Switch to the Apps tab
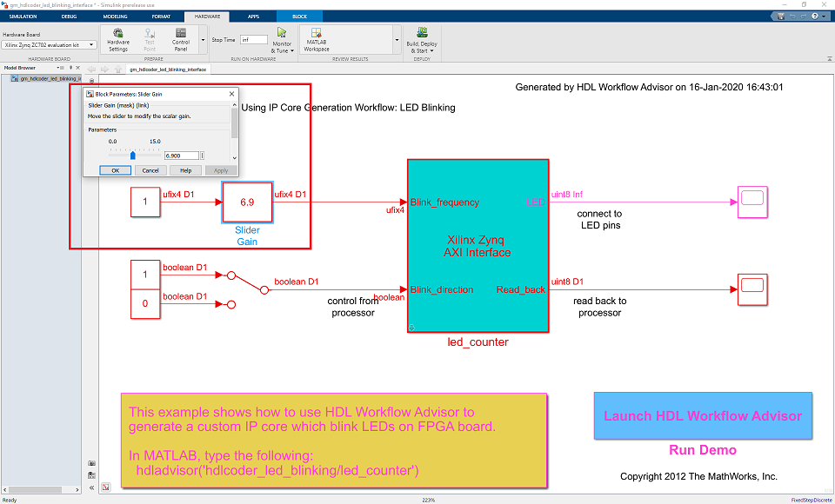Screen dimensions: 835x504 [253, 17]
